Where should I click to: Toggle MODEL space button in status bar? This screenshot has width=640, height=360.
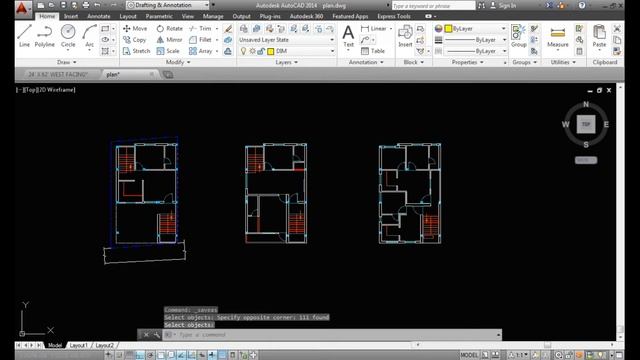[x=469, y=355]
